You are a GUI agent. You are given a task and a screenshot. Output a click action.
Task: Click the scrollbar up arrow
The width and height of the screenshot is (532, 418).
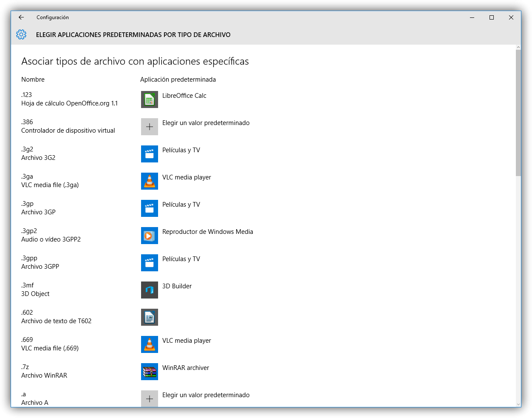[518, 47]
